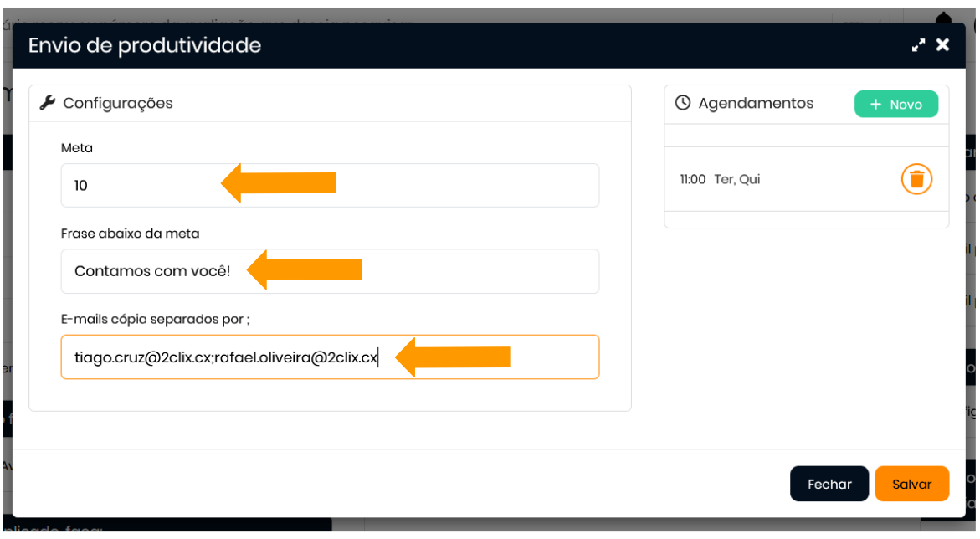Screen dimensions: 980x539
Task: Click the 'Frase abaixo da meta' label
Action: pos(131,234)
